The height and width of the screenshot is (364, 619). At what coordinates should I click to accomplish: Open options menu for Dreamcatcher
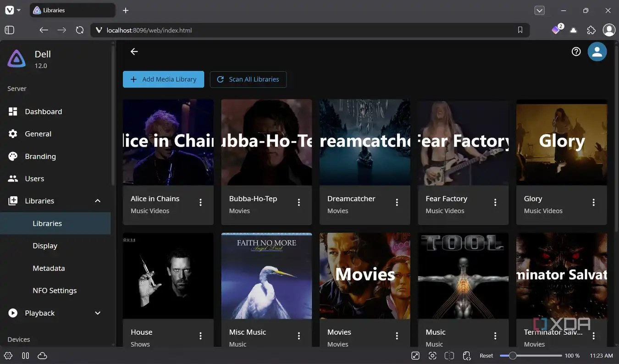point(397,202)
